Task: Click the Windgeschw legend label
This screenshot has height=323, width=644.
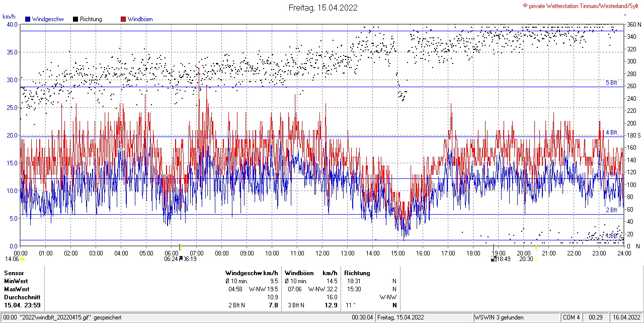Action: point(48,19)
